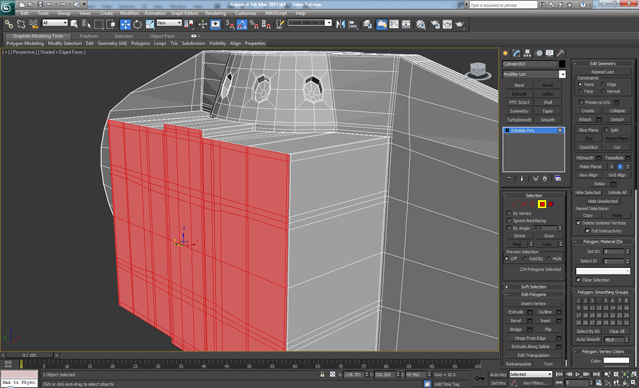Click the Configure Modifier Sets icon
Image resolution: width=639 pixels, height=388 pixels.
pos(558,179)
